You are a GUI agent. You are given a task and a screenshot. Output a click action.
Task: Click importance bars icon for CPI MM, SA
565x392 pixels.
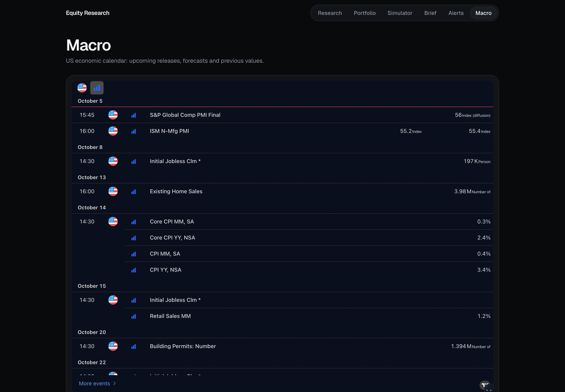pos(134,254)
